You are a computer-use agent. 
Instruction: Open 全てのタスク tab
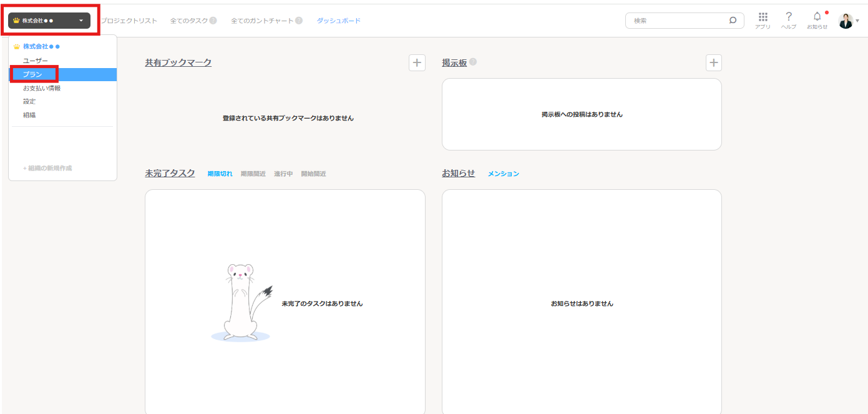point(189,21)
